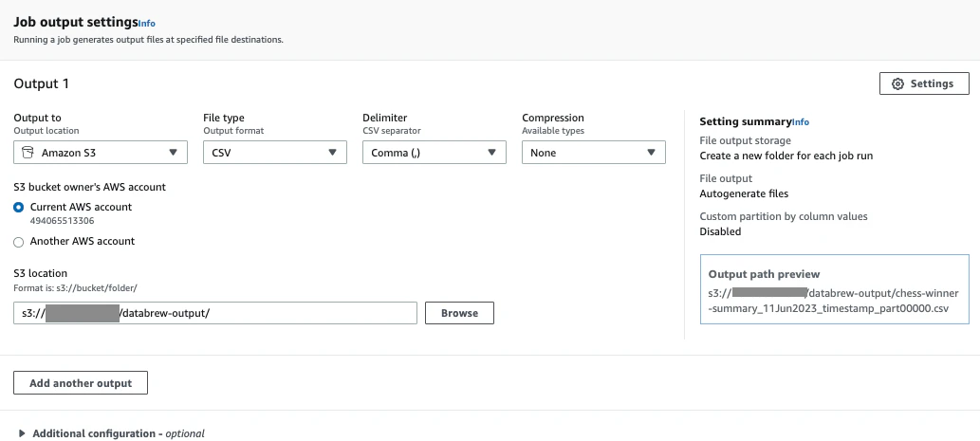Click the 'Format is: s3://bucket/folder/' hint
This screenshot has height=441, width=980.
[x=75, y=288]
